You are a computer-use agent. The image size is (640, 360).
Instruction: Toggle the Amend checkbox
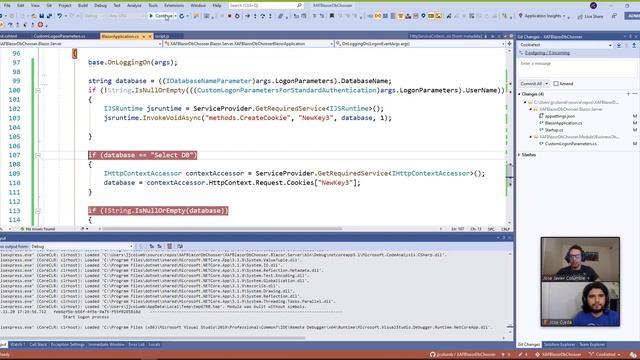pyautogui.click(x=556, y=84)
